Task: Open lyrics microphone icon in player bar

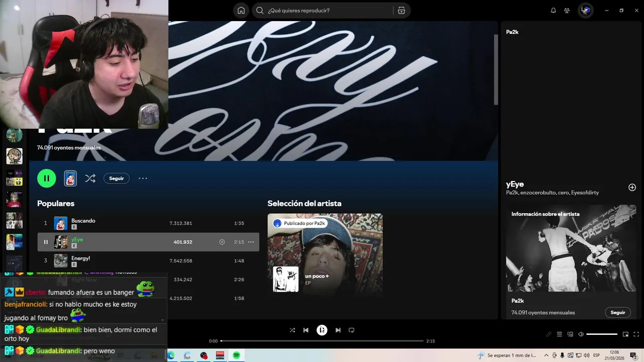Action: pos(548,334)
